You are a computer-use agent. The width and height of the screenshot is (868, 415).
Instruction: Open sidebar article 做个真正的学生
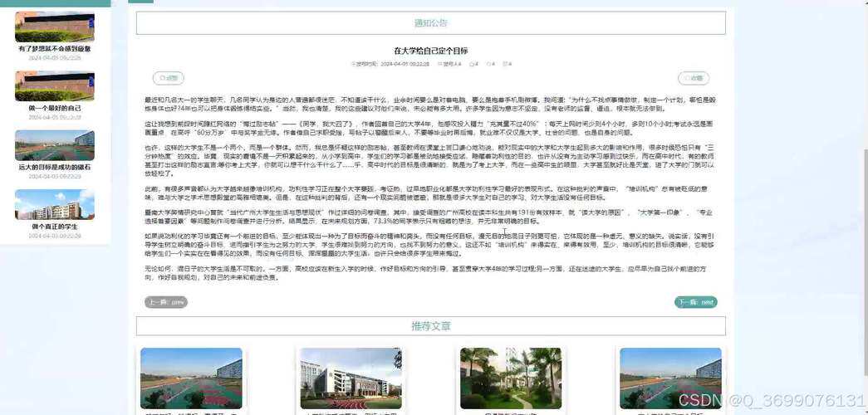[54, 227]
